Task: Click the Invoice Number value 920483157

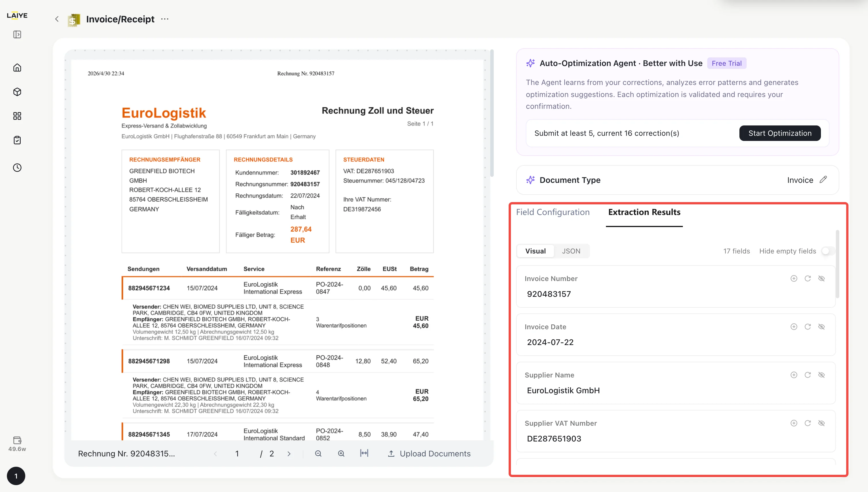Action: [x=549, y=294]
